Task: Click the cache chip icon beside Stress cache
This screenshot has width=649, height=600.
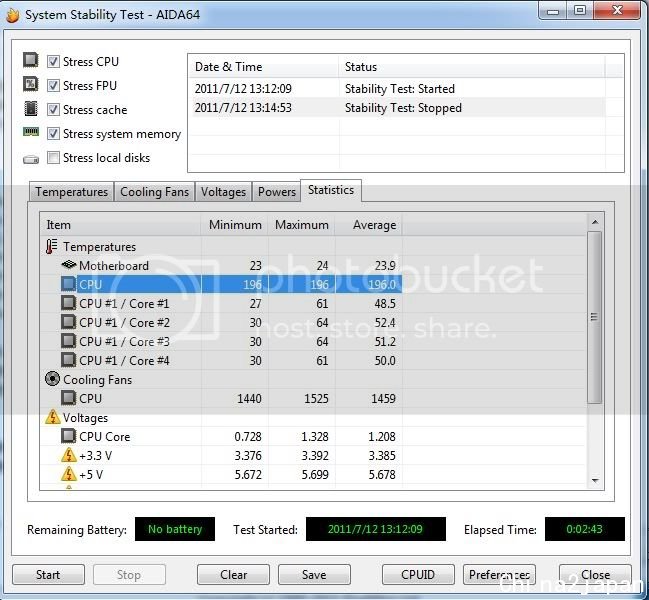Action: (x=31, y=108)
